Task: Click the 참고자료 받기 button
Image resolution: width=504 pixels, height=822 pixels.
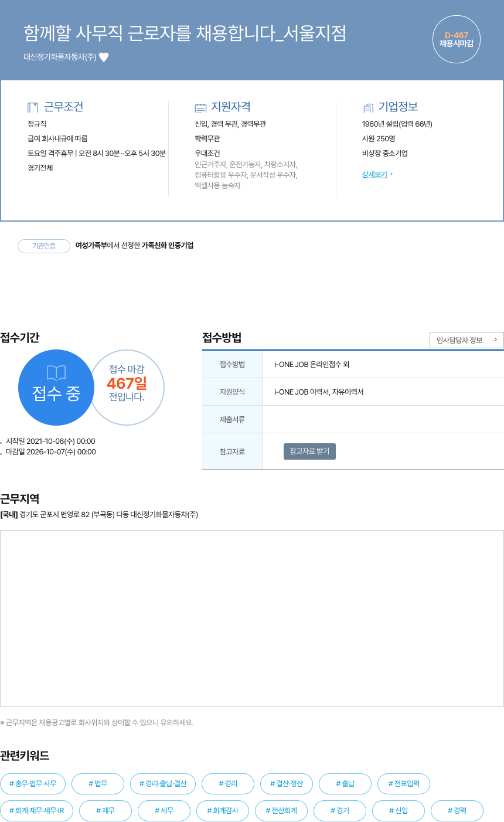Action: (309, 451)
